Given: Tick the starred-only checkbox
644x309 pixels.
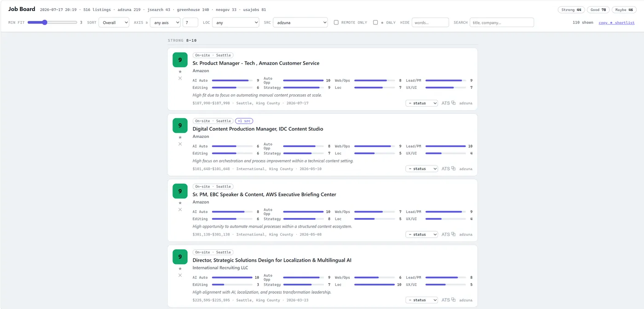Looking at the screenshot, I should [x=375, y=22].
